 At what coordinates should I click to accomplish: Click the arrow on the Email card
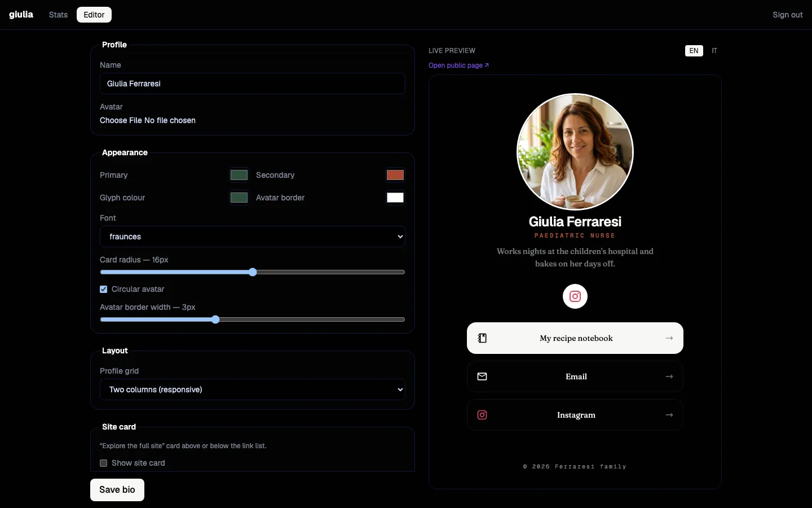coord(669,376)
